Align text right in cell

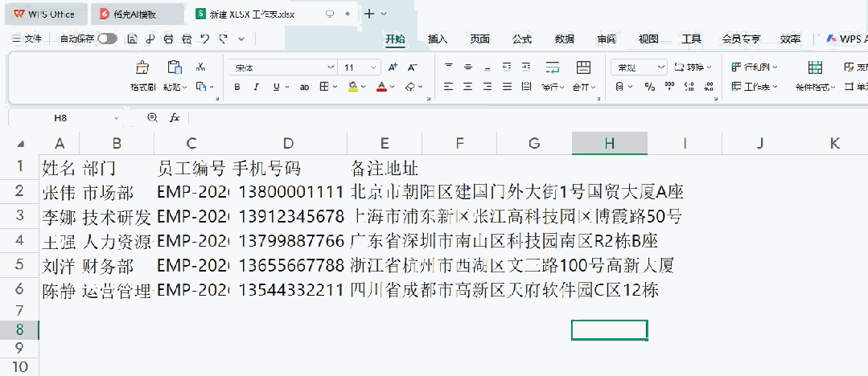coord(487,86)
